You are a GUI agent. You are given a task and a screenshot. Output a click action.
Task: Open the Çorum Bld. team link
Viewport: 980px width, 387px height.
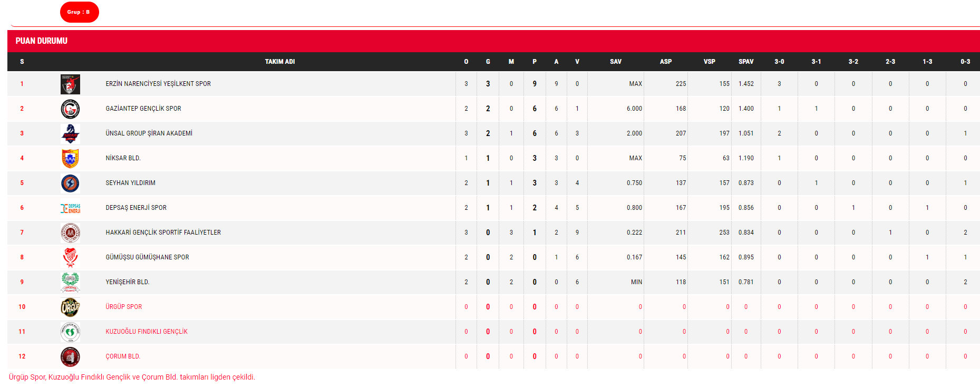(x=123, y=356)
